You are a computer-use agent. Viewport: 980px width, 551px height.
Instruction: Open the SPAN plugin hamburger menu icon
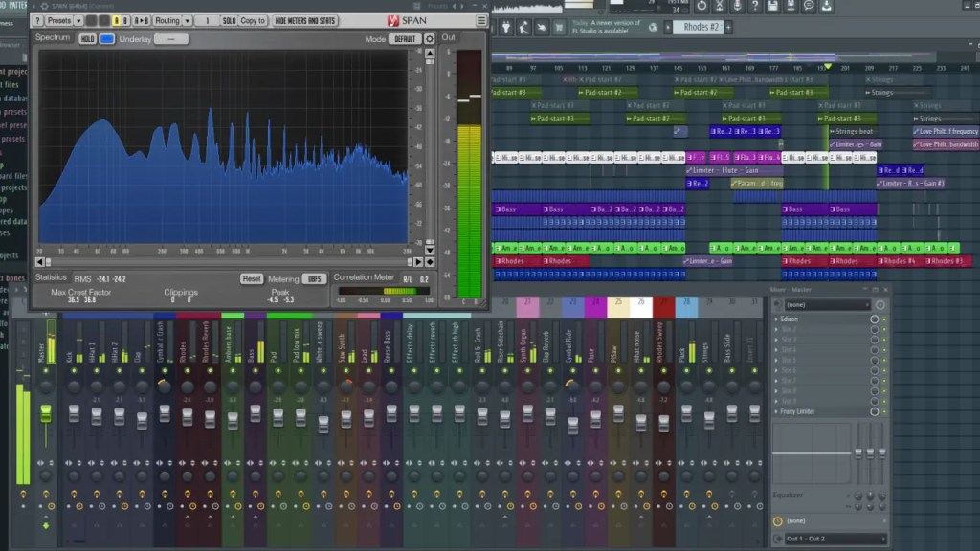pyautogui.click(x=481, y=18)
